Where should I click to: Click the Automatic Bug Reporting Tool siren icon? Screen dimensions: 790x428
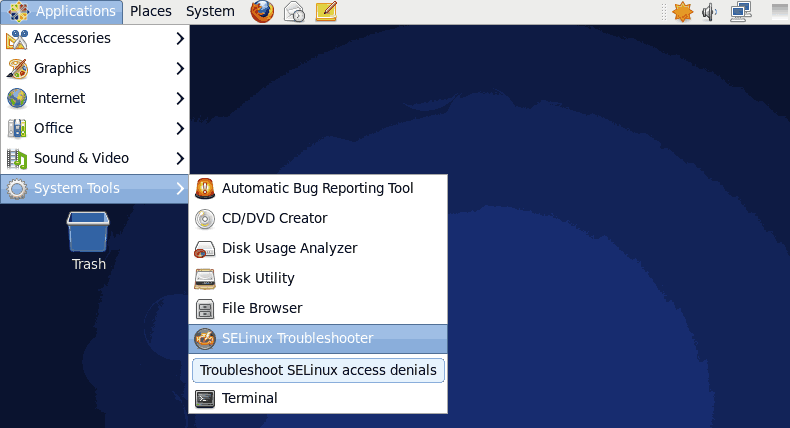[205, 189]
